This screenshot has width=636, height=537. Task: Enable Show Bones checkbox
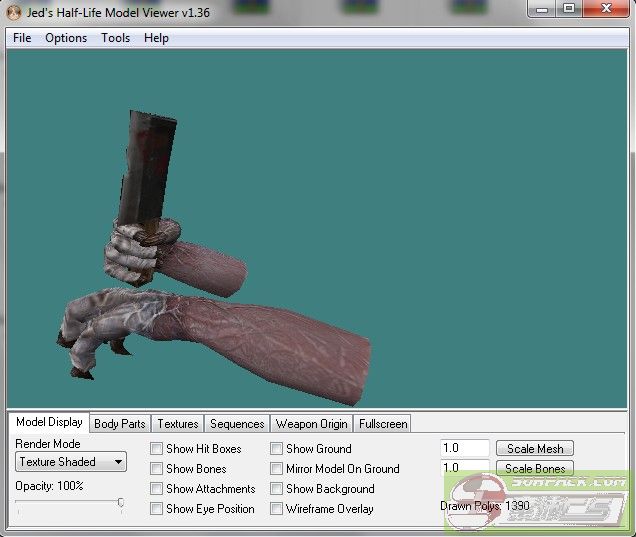coord(157,469)
